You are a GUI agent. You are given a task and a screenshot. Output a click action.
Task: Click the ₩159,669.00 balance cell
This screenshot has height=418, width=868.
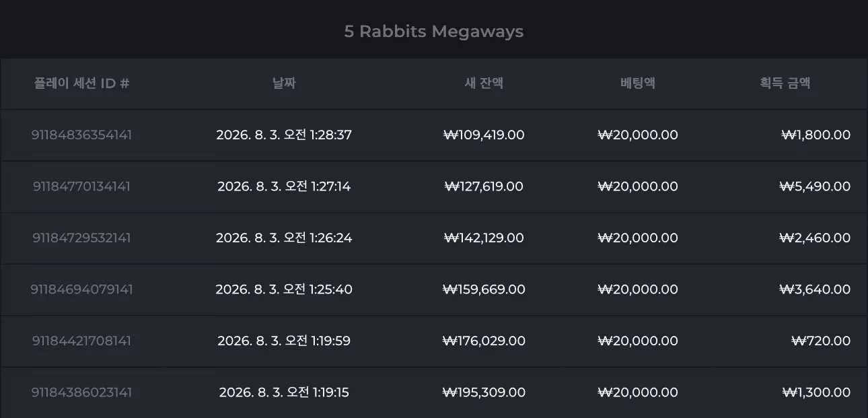coord(484,289)
